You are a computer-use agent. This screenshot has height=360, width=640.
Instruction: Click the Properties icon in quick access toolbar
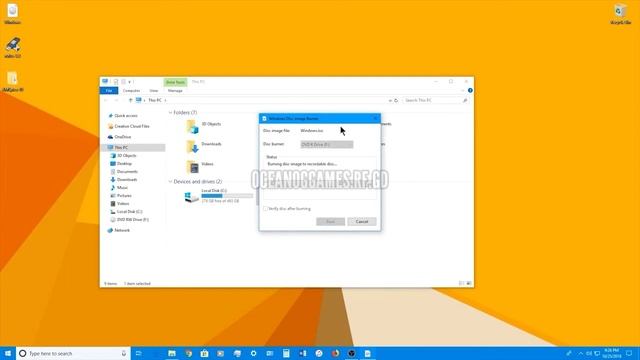[x=116, y=82]
